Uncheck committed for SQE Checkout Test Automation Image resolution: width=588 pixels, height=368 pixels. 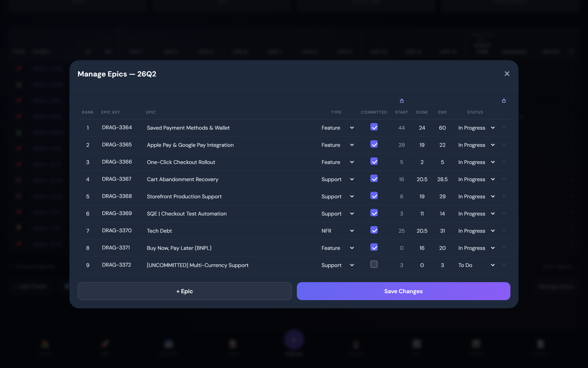(x=374, y=213)
